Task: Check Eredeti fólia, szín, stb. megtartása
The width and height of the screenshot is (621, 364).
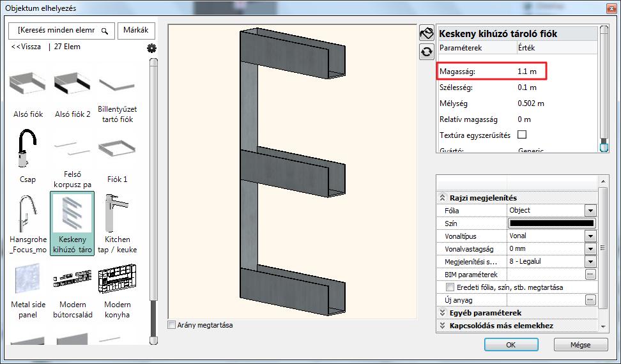Action: [x=450, y=287]
